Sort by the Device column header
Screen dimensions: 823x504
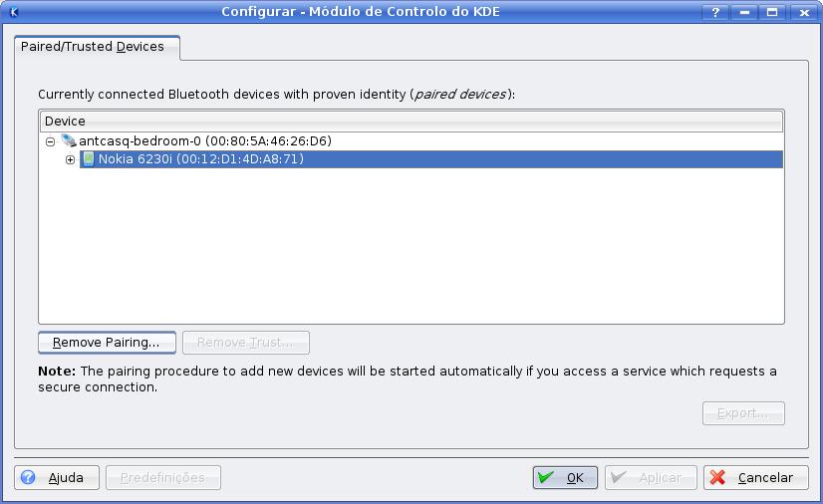411,121
